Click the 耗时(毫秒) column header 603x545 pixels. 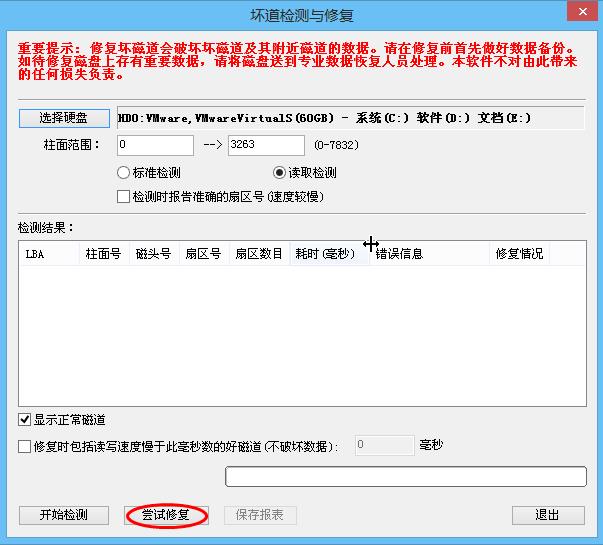[330, 253]
